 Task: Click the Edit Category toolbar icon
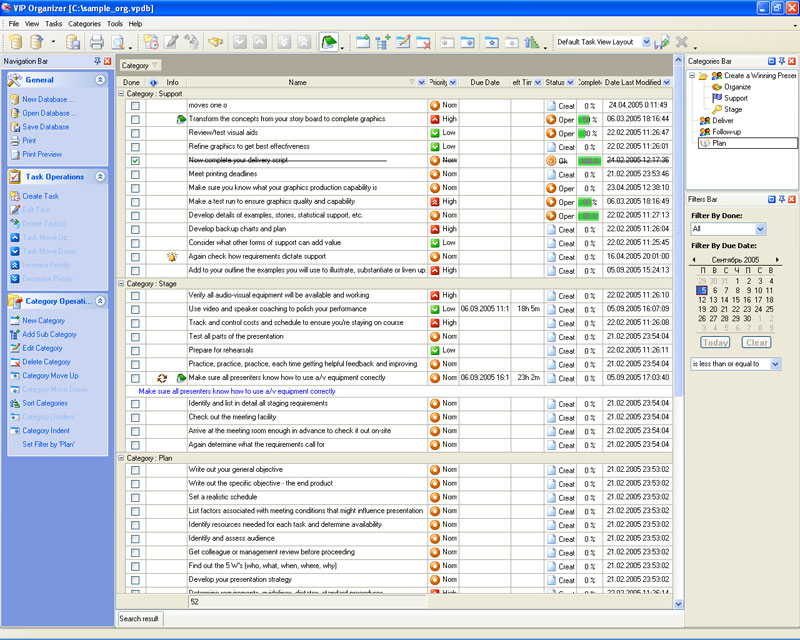click(x=403, y=42)
